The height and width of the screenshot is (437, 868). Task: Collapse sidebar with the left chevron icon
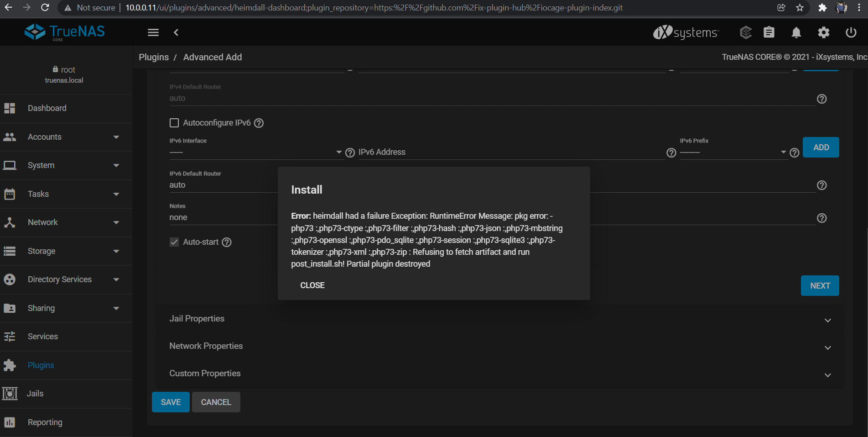point(176,32)
